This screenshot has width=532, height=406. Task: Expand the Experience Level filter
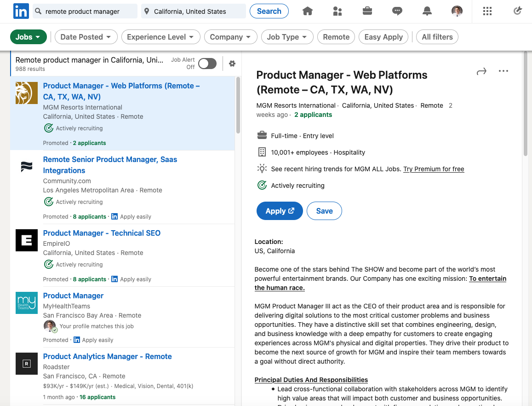click(x=160, y=37)
